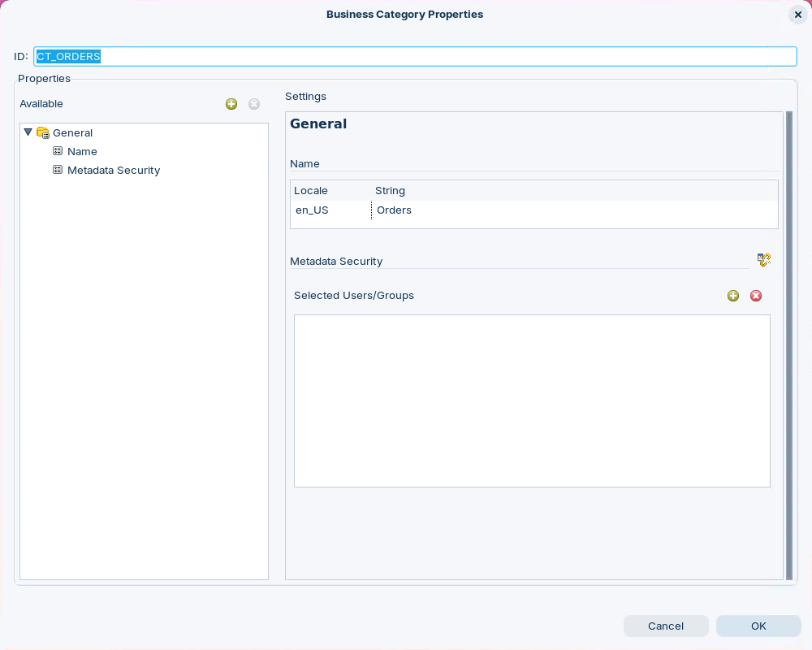
Task: Click the Settings panel vertical scrollbar
Action: pos(789,346)
